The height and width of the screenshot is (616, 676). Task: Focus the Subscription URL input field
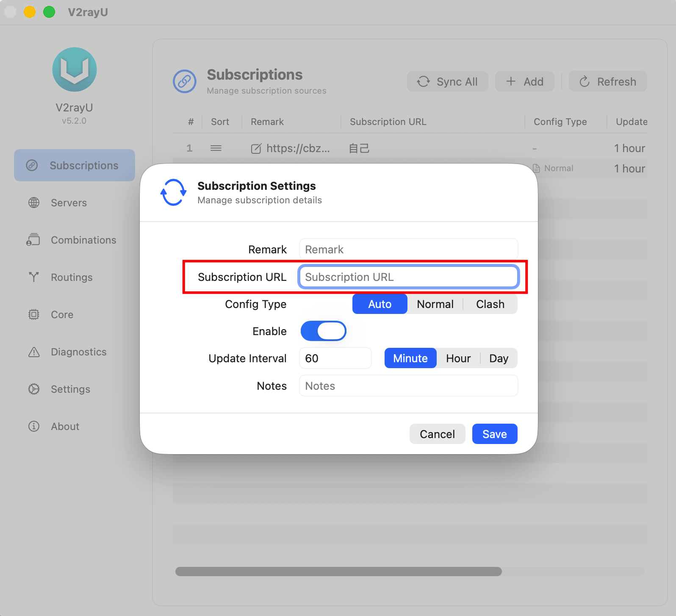(x=409, y=277)
